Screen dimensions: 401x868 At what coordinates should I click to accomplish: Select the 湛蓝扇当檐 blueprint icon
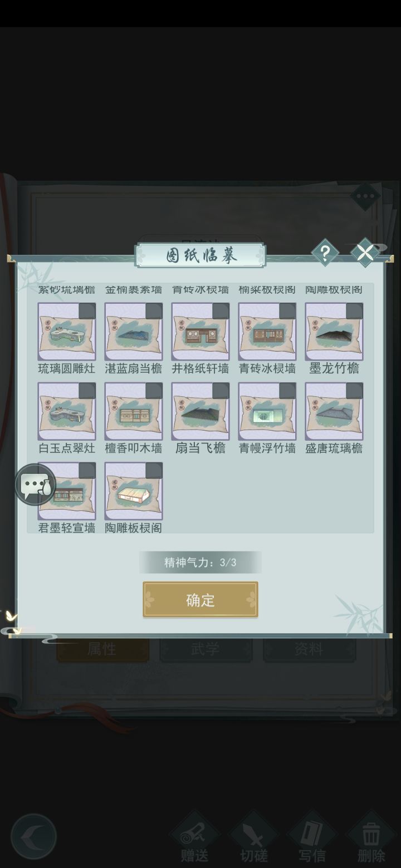(134, 332)
